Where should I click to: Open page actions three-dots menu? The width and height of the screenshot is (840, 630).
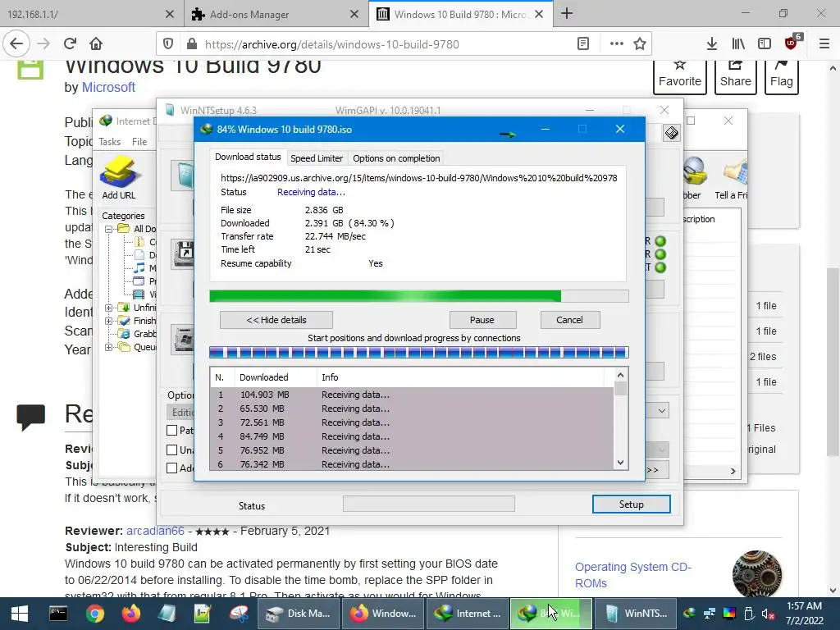[x=617, y=44]
